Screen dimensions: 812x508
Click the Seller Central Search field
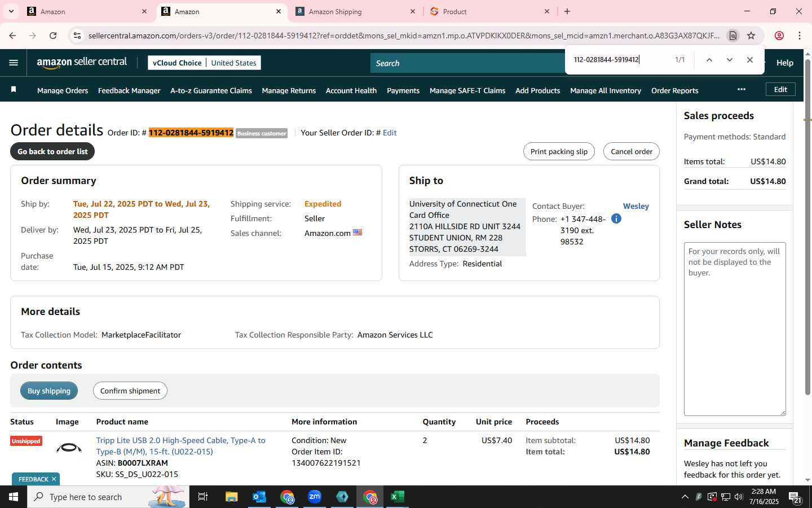[x=468, y=63]
